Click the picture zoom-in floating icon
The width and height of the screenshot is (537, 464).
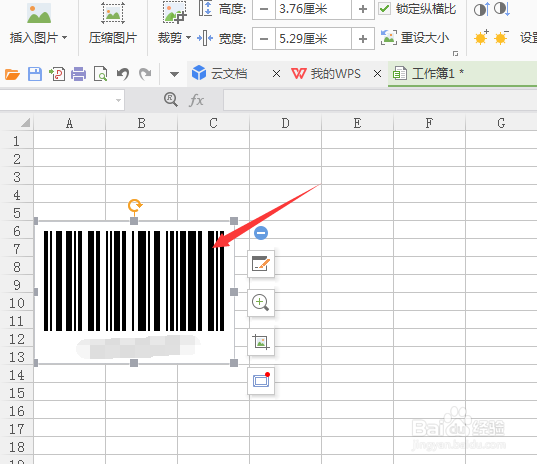261,303
